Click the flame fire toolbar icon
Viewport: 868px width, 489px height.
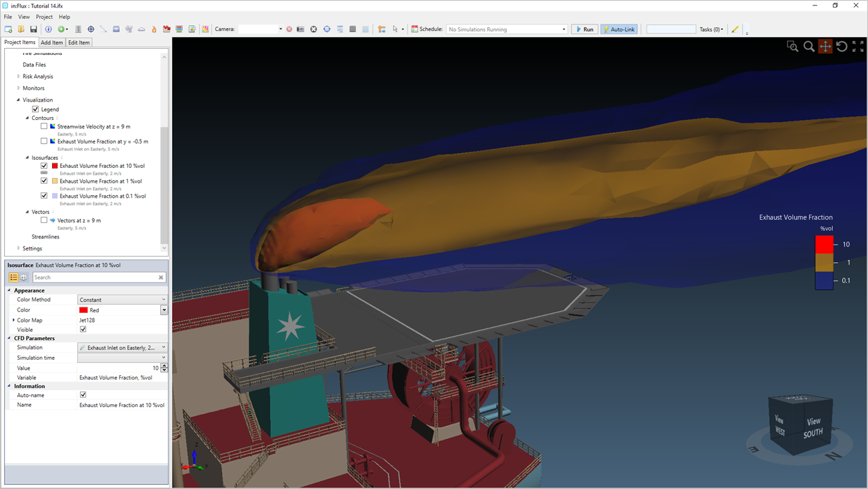pos(154,29)
